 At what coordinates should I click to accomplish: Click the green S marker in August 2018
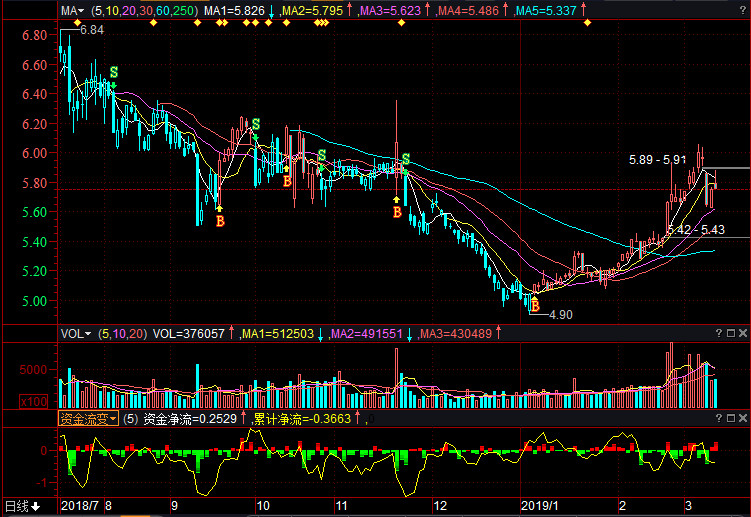(x=113, y=73)
